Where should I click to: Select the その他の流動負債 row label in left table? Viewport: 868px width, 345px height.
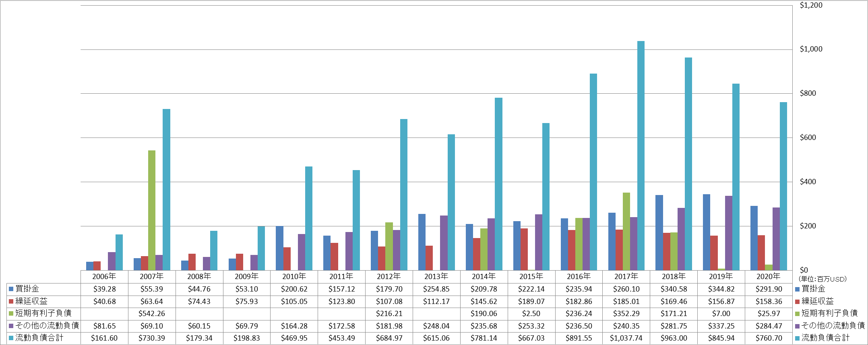pos(47,326)
